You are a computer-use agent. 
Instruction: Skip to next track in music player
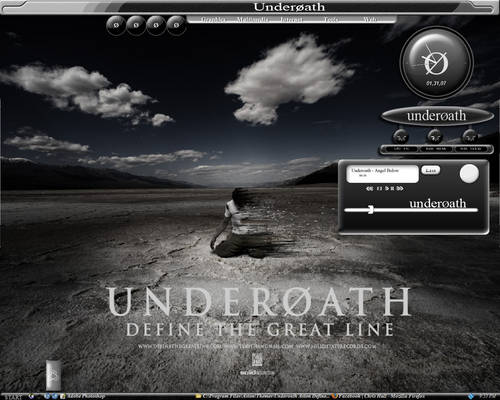tap(400, 188)
